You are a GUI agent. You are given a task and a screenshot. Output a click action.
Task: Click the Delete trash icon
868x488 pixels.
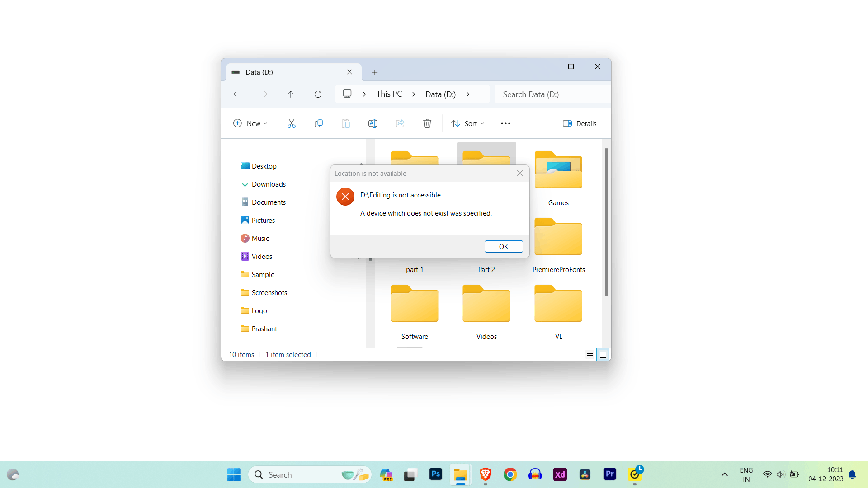point(427,123)
